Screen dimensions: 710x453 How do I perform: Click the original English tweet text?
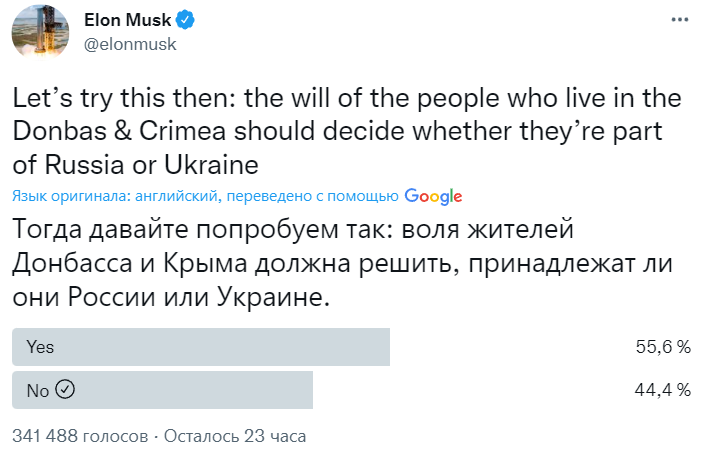[x=340, y=131]
